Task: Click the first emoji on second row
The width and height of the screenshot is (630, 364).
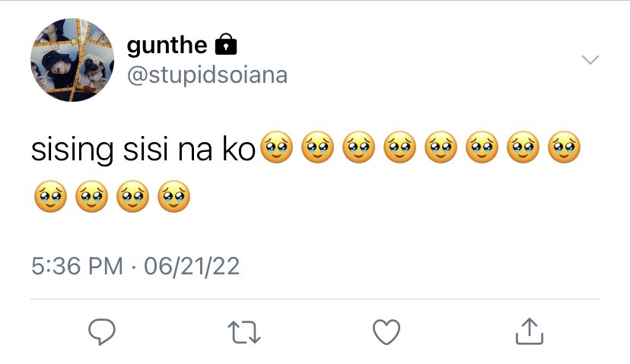Action: pos(51,196)
